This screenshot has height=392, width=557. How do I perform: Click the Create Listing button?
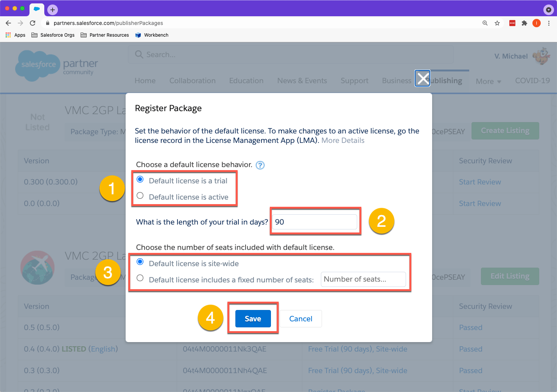point(505,130)
